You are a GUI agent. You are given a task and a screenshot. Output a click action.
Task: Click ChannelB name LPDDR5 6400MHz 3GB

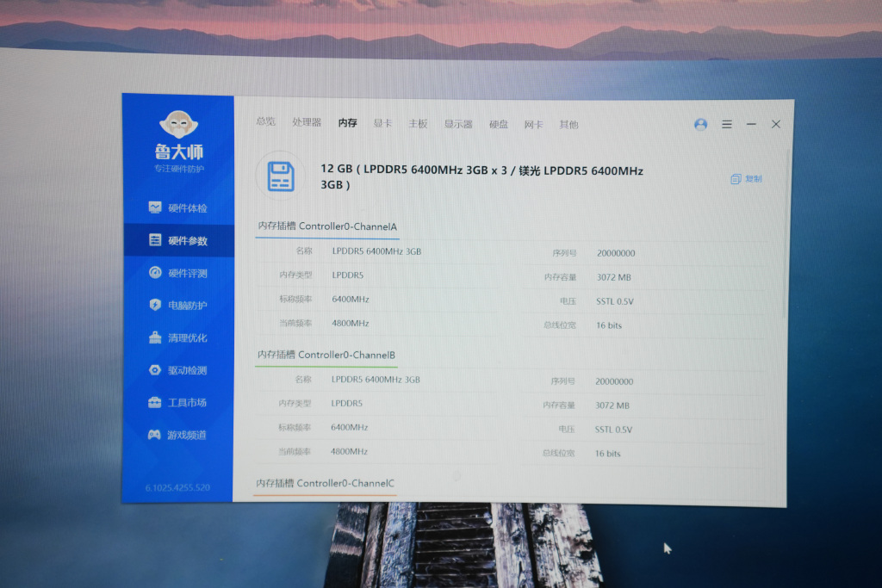click(376, 380)
